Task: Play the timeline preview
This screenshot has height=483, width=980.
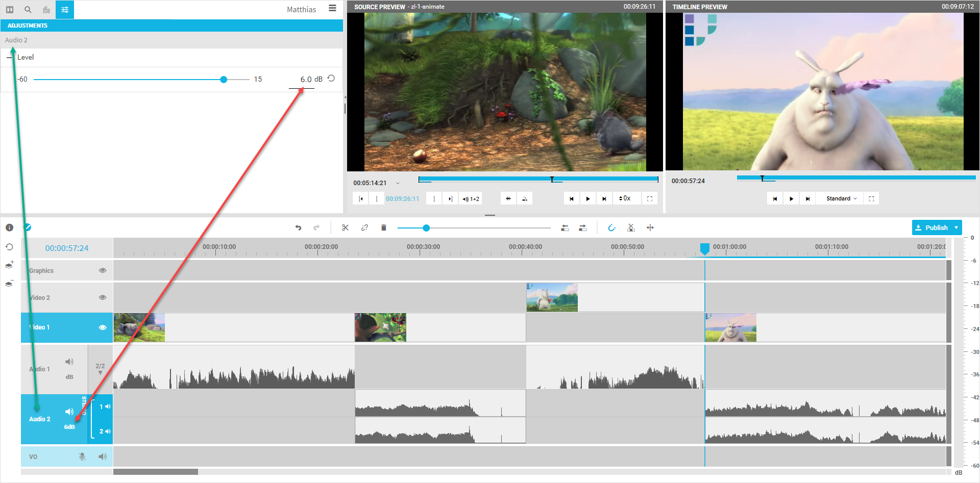Action: (791, 199)
